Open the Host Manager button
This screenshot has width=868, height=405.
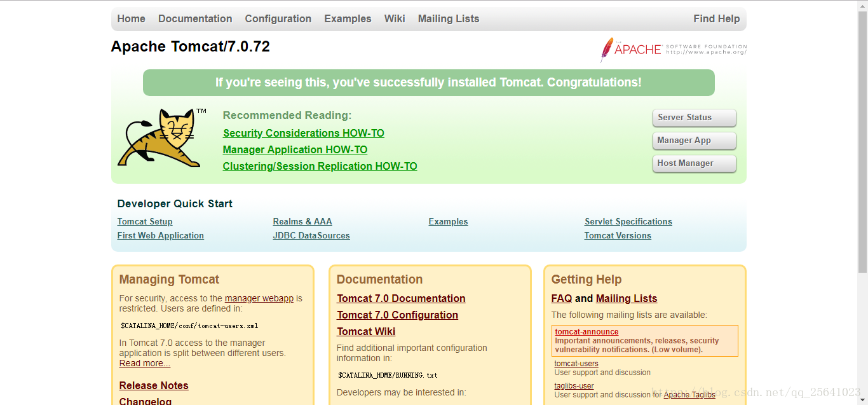click(x=694, y=163)
